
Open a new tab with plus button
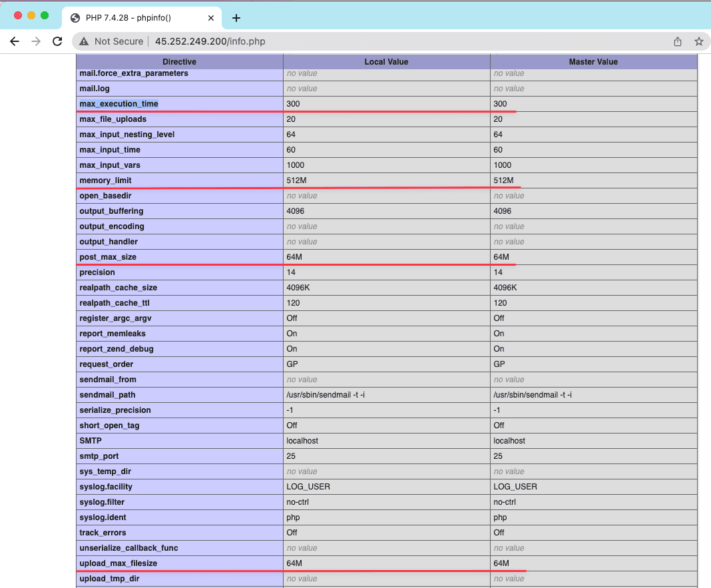(236, 18)
